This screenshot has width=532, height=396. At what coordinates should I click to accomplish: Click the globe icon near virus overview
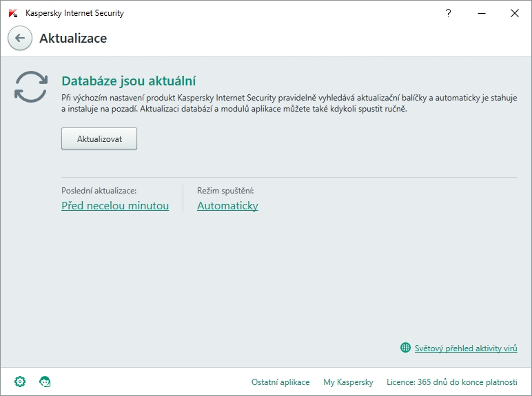pyautogui.click(x=405, y=348)
